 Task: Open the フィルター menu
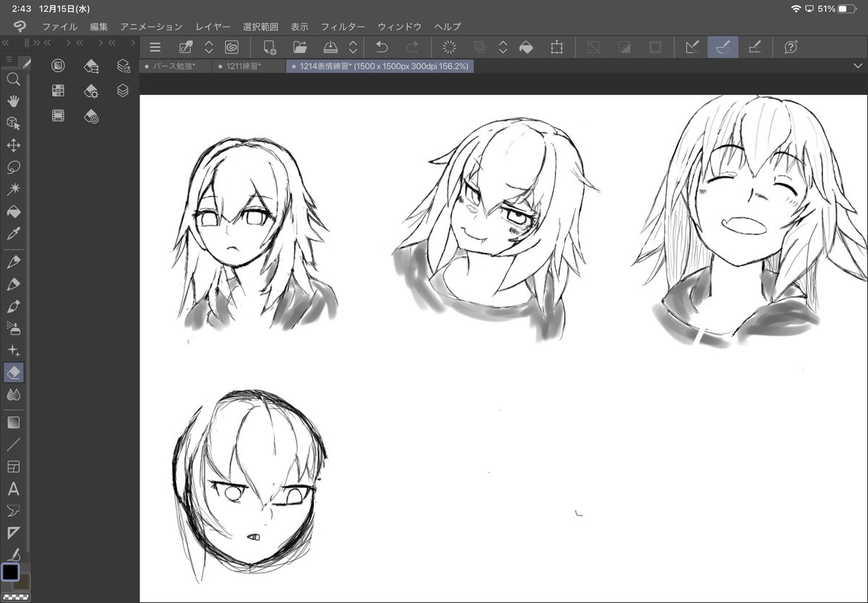(343, 27)
